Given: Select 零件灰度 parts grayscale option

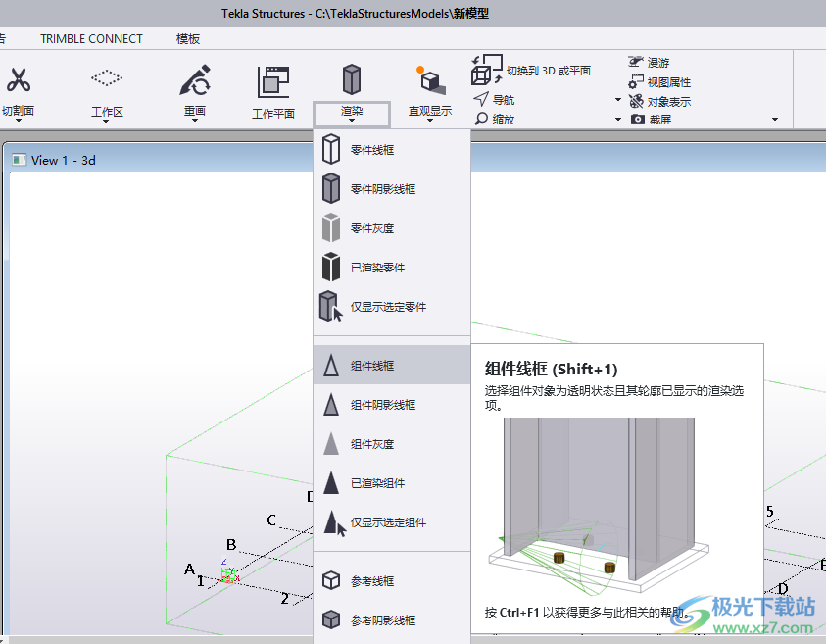Looking at the screenshot, I should tap(391, 228).
